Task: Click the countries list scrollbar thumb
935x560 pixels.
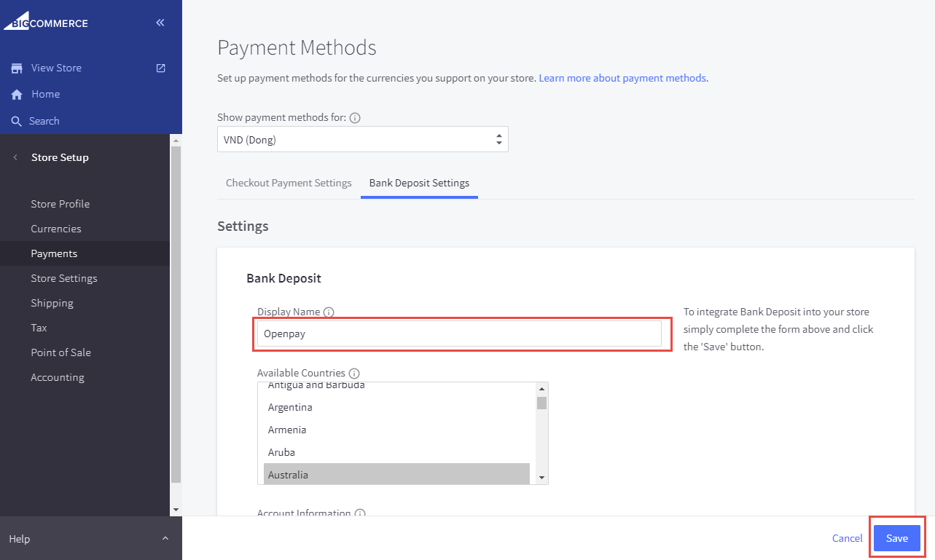Action: point(541,403)
